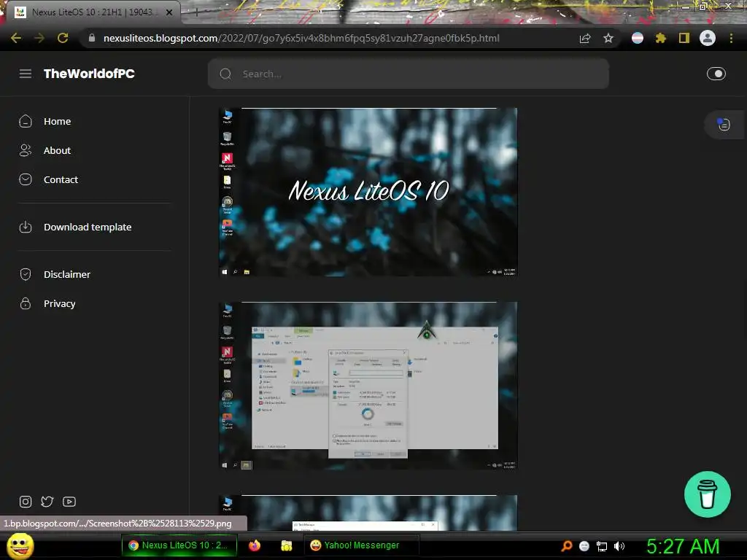Focus the Search input field
Image resolution: width=747 pixels, height=560 pixels.
coord(409,74)
